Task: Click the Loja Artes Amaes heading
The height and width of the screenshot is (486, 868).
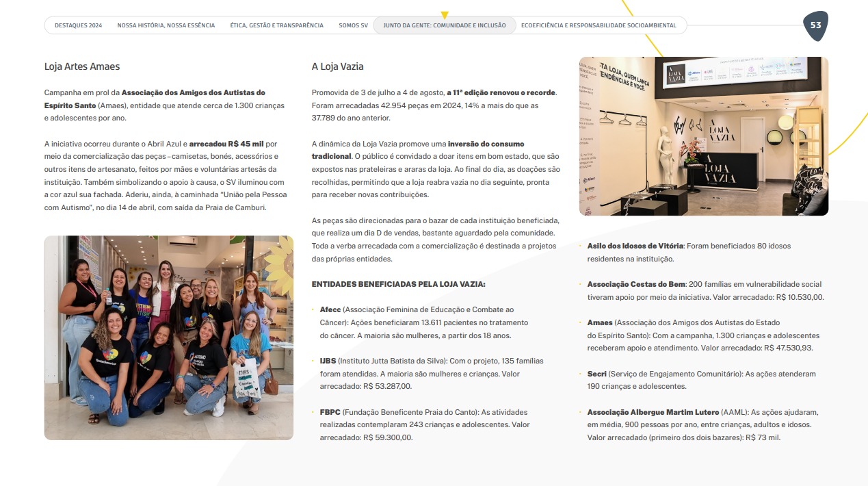Action: pyautogui.click(x=82, y=66)
